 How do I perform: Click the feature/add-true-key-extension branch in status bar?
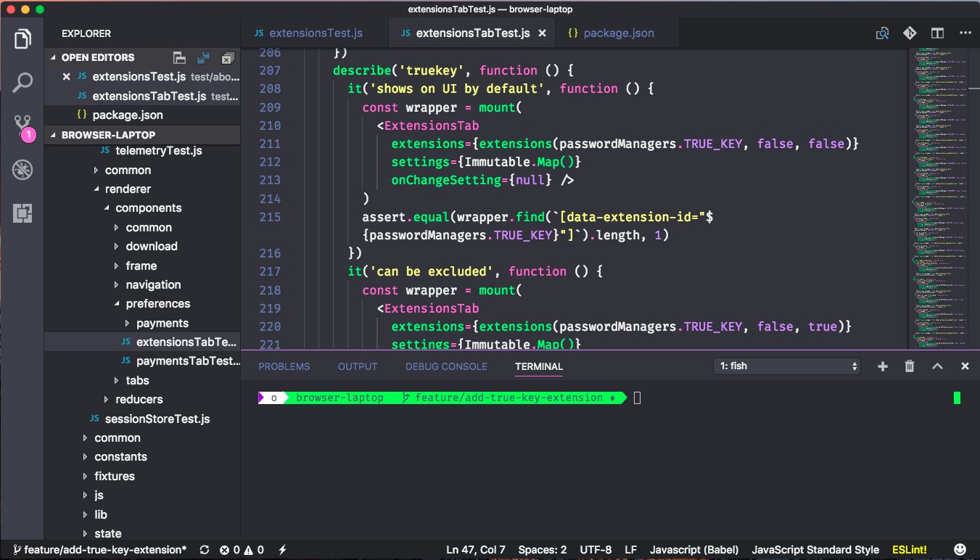pyautogui.click(x=99, y=550)
